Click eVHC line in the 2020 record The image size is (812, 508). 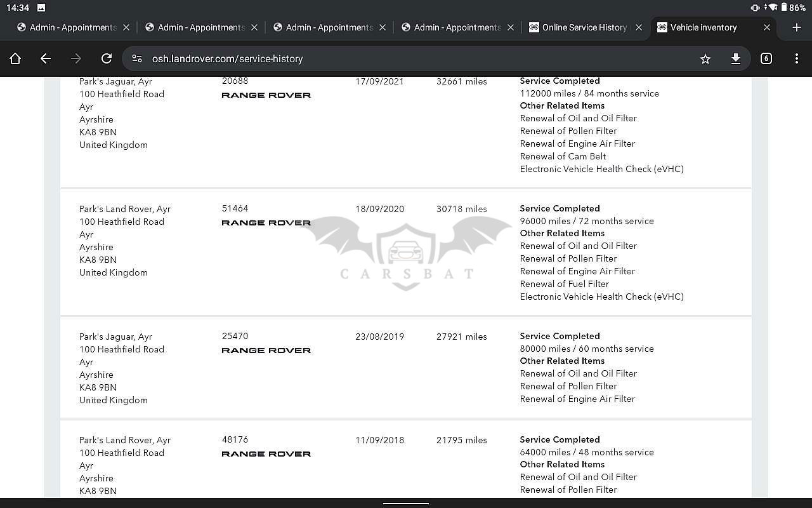click(x=602, y=297)
